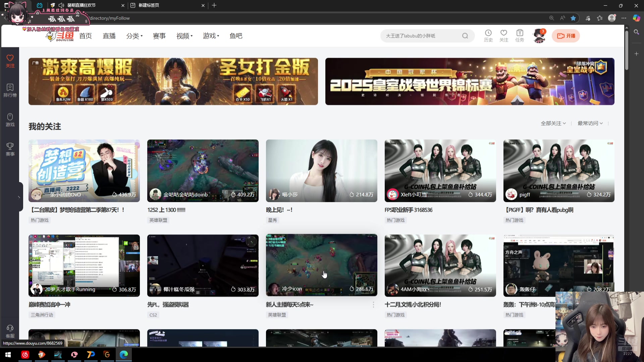Viewport: 644px width, 362px height.
Task: Click the CS2 category tag
Action: [x=153, y=315]
